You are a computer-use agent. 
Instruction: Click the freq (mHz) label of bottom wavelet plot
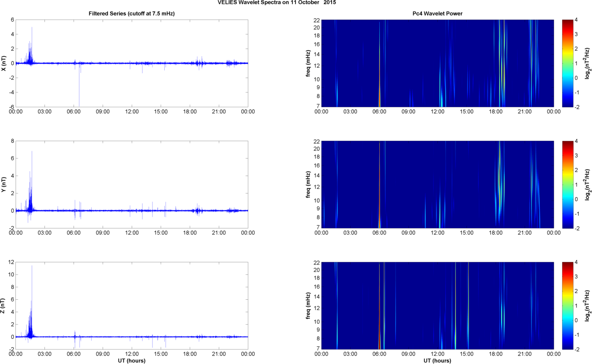[x=308, y=305]
